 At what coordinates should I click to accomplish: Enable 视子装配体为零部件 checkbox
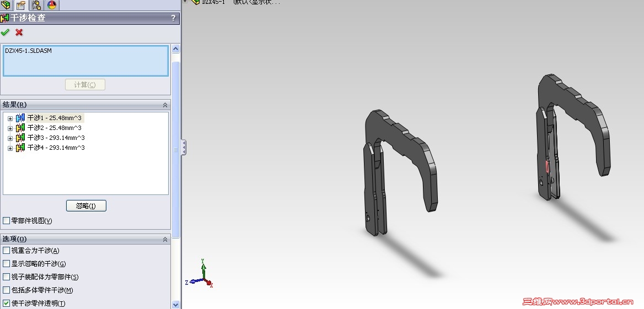point(6,277)
